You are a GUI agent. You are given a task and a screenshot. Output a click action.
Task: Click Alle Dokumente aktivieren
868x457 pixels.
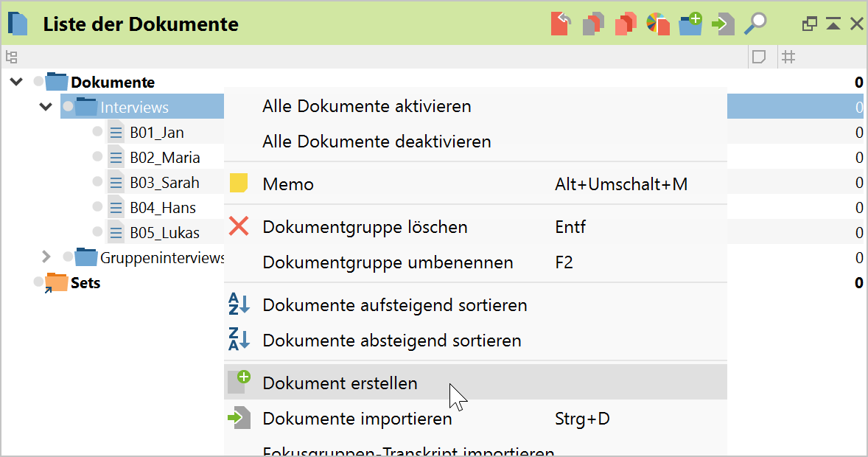point(366,106)
